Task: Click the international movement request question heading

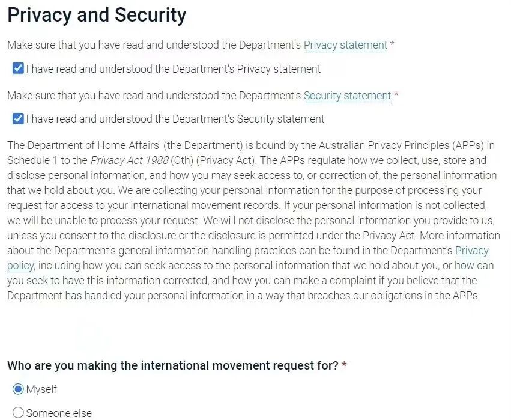Action: point(173,365)
